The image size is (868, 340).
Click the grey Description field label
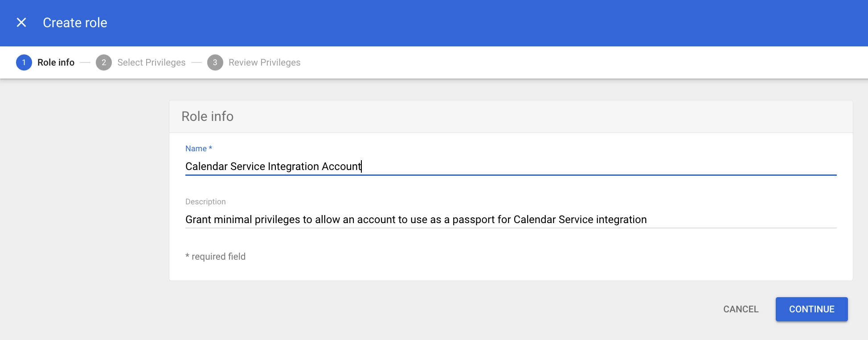[x=205, y=202]
